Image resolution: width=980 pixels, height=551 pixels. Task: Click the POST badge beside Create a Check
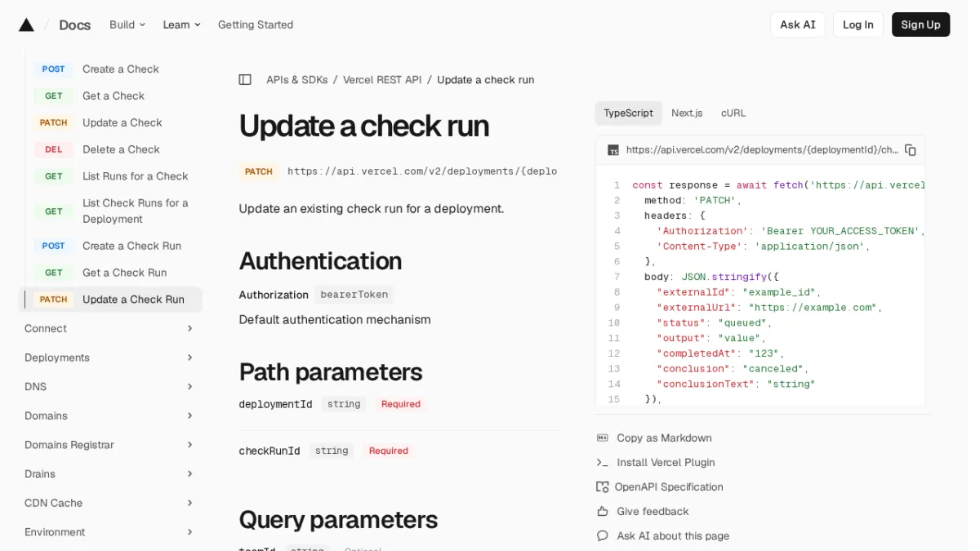54,69
